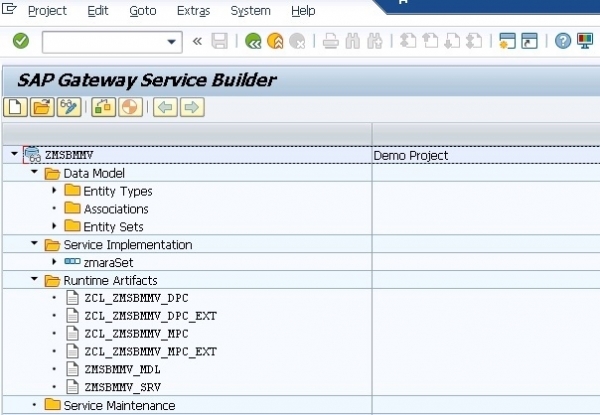Screen dimensions: 600x415
Task: Expand the Entity Sets folder
Action: (54, 226)
